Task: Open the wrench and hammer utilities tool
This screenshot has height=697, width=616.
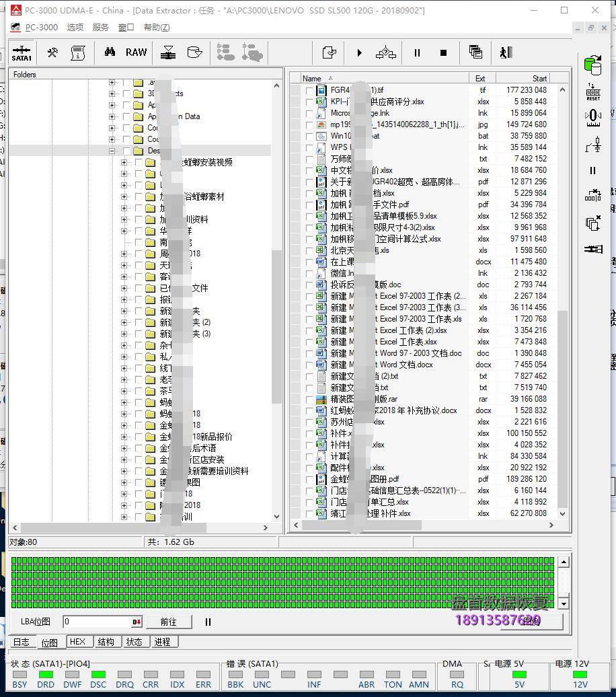Action: [x=52, y=52]
